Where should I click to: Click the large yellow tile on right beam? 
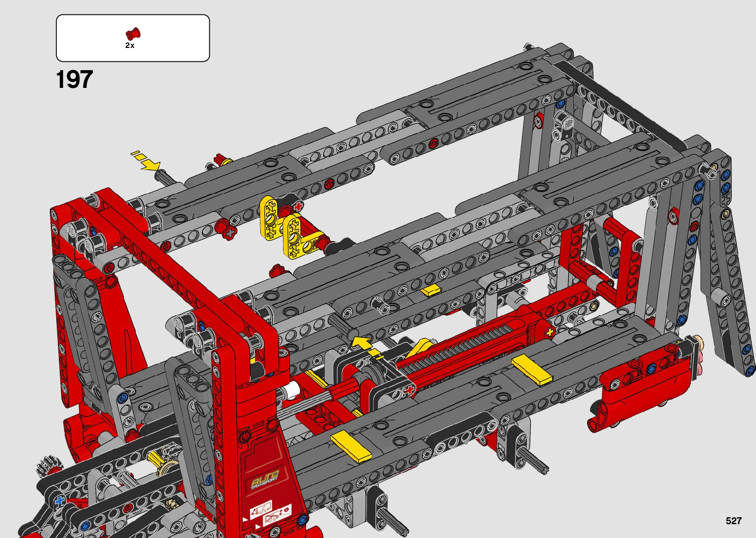pyautogui.click(x=531, y=370)
